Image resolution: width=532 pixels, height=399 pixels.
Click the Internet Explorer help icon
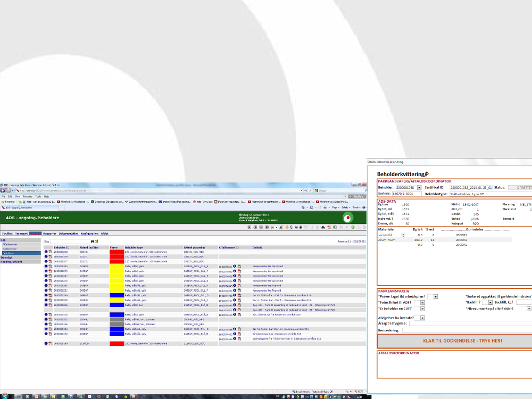pos(364,207)
